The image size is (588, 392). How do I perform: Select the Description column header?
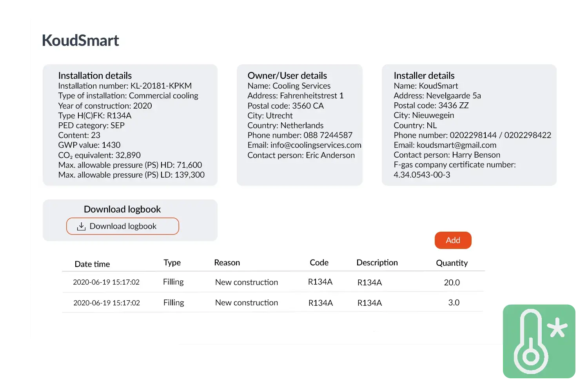tap(377, 263)
